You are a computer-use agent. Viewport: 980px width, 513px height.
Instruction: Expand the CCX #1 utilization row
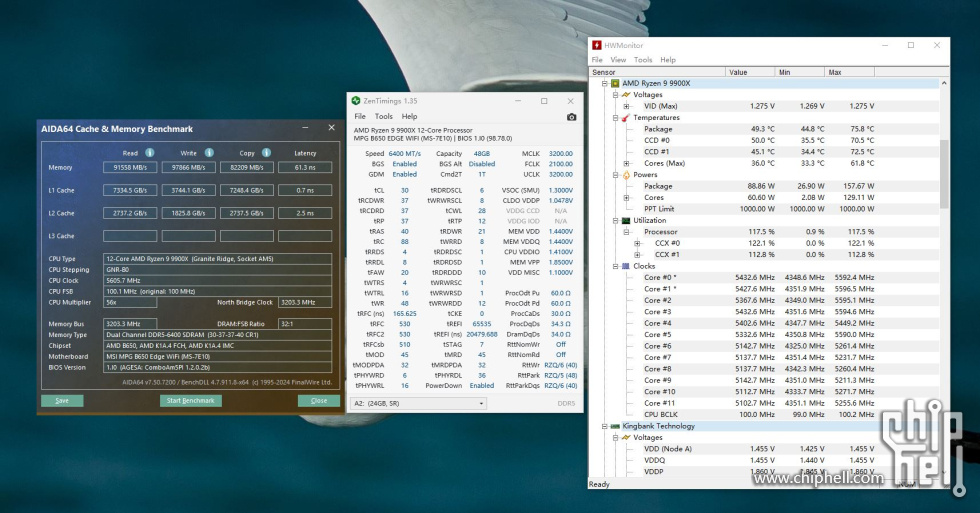coord(637,254)
